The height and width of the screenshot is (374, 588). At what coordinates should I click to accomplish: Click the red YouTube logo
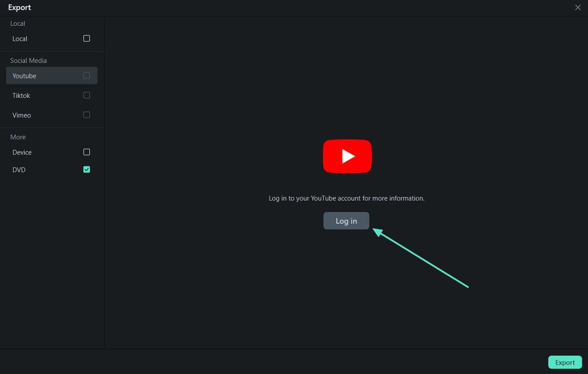click(347, 156)
